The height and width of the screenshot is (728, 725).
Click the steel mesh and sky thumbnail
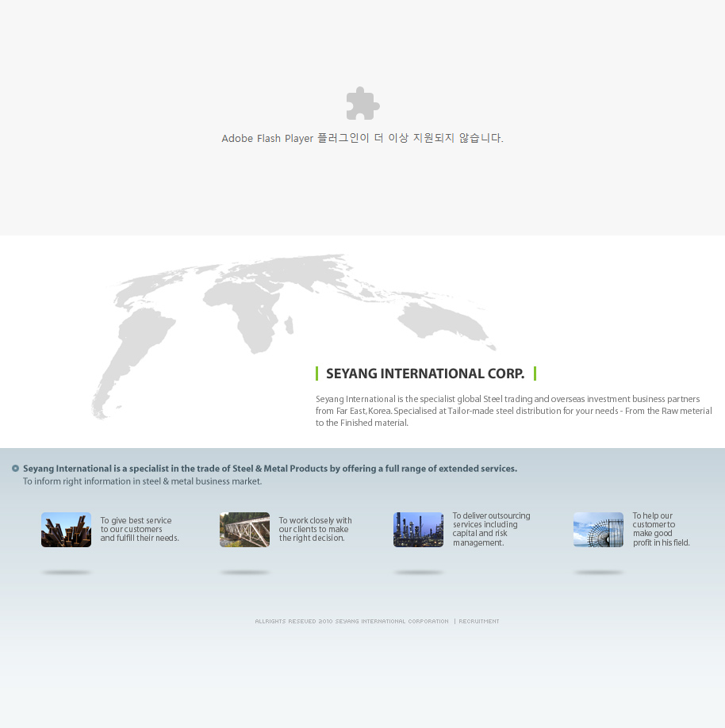[x=598, y=530]
